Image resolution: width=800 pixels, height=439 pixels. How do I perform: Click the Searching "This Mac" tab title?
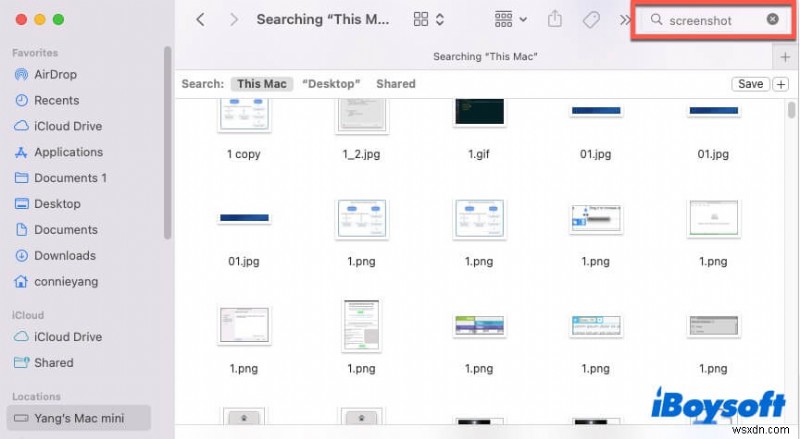(x=485, y=57)
